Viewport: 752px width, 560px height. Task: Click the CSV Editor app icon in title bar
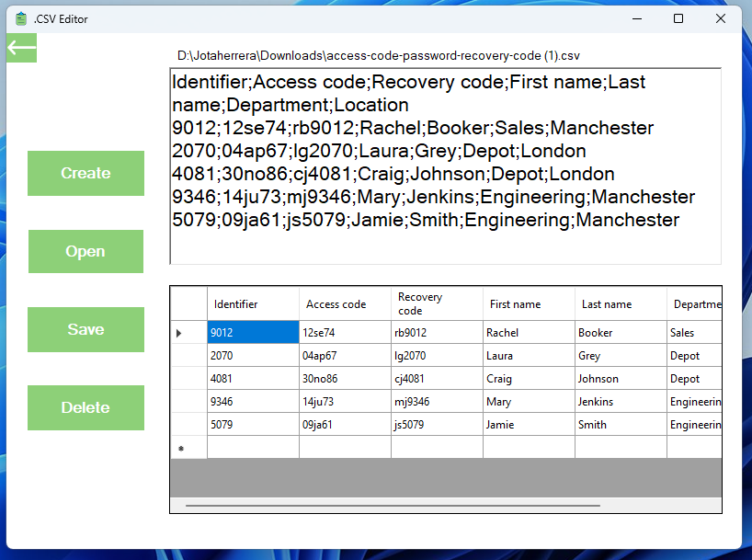coord(20,19)
